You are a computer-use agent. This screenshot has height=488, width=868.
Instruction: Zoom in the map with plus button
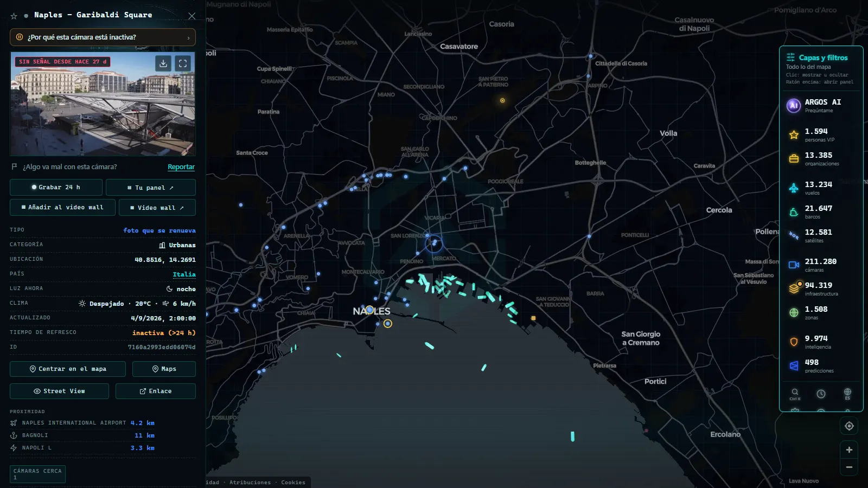849,450
